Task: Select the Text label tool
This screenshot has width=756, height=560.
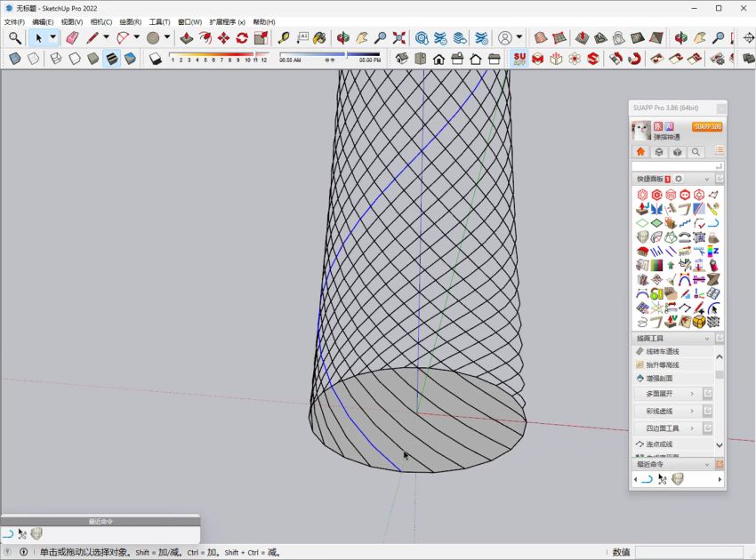Action: point(302,37)
